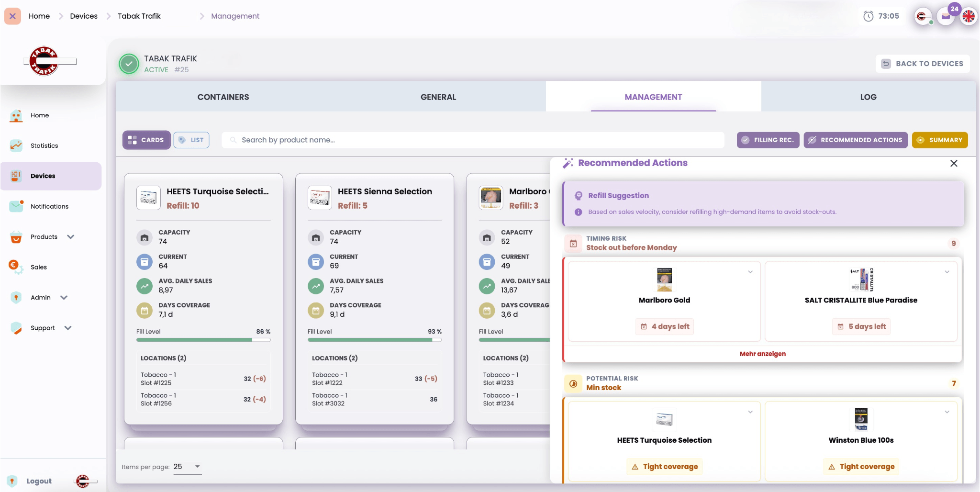Open the Items per page dropdown
The width and height of the screenshot is (980, 492).
coord(187,466)
